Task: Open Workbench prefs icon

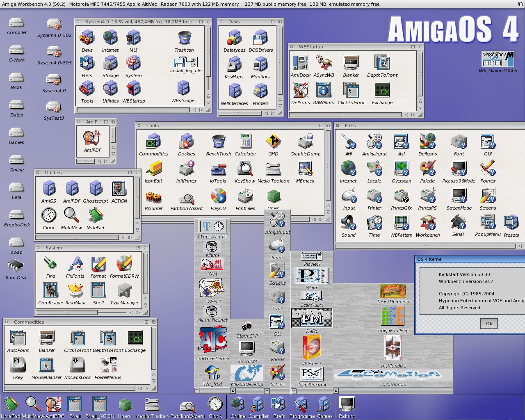Action: coord(427,223)
